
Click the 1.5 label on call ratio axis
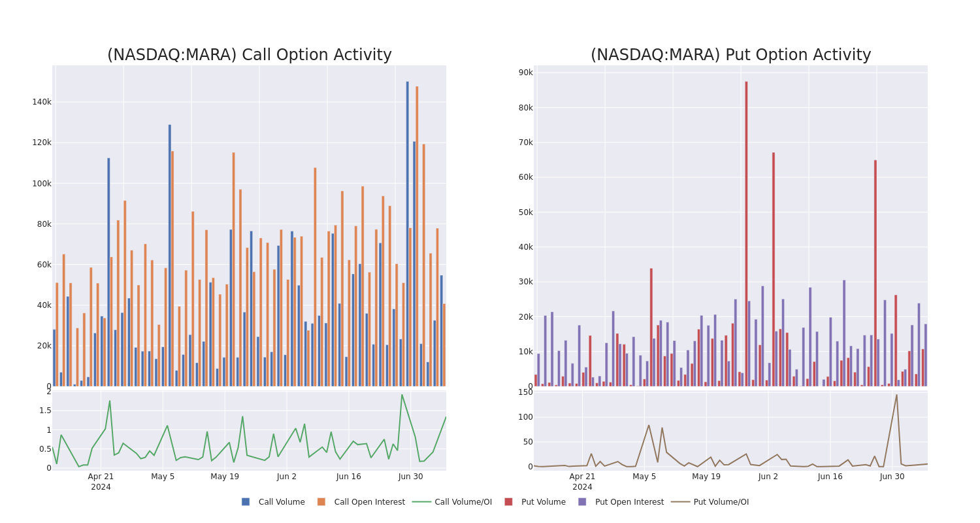click(x=44, y=411)
